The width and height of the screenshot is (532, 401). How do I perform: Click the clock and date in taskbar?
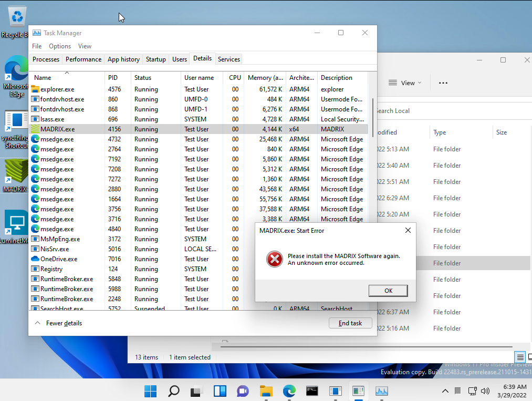pyautogui.click(x=512, y=391)
